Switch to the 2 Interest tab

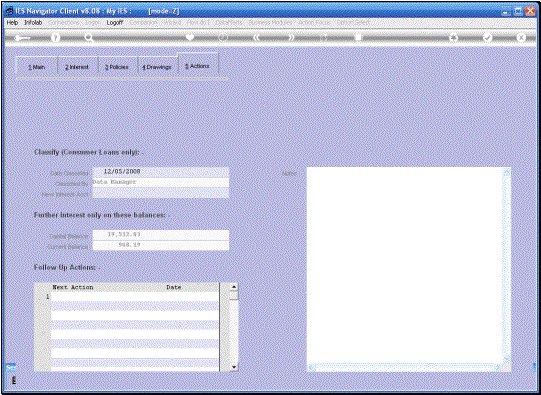(77, 67)
